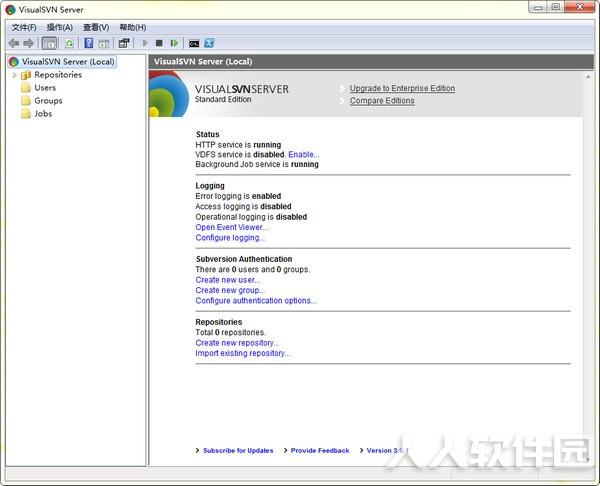The image size is (600, 486).
Task: Click 'There are 0 users and 0 groups' text
Action: point(253,269)
